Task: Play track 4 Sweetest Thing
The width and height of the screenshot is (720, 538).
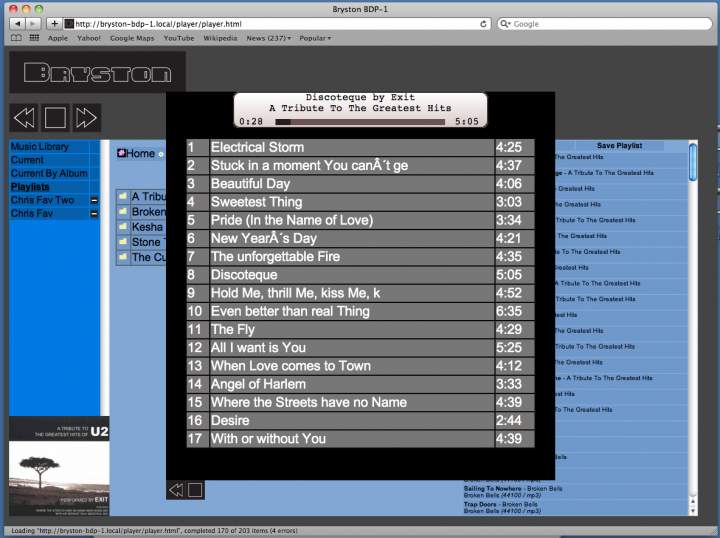Action: pyautogui.click(x=360, y=202)
